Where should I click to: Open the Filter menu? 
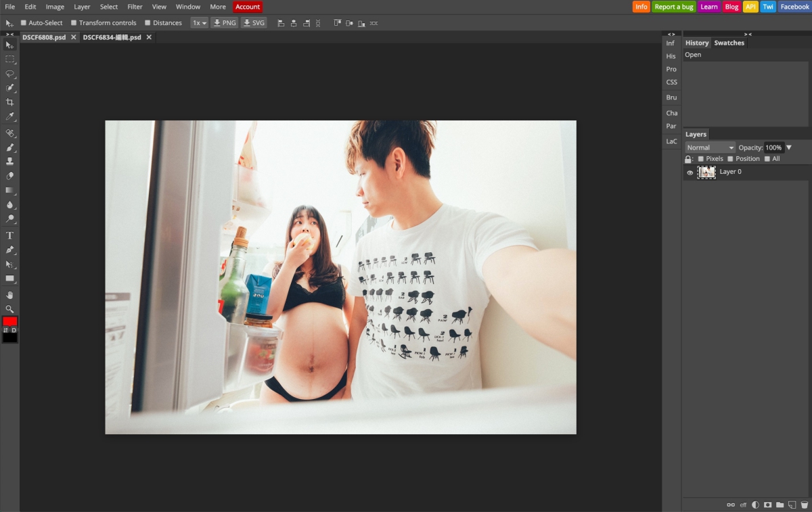(135, 7)
